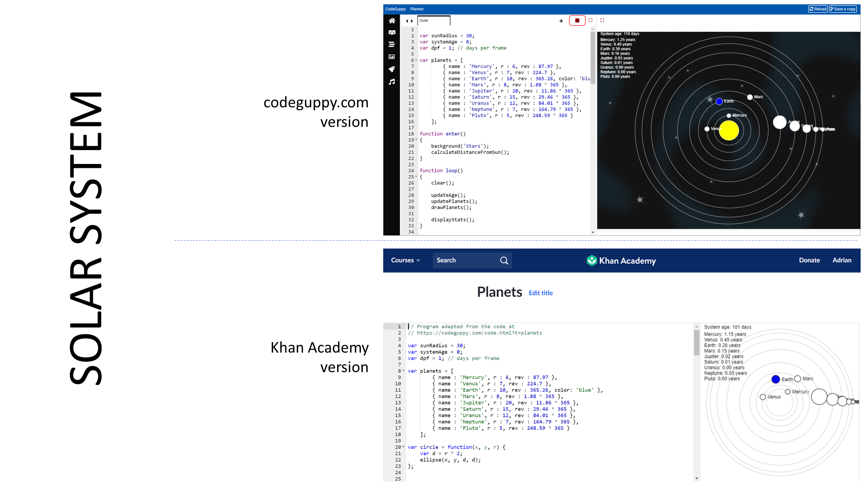Collapse the enter function fold arrow at line 19

point(416,140)
